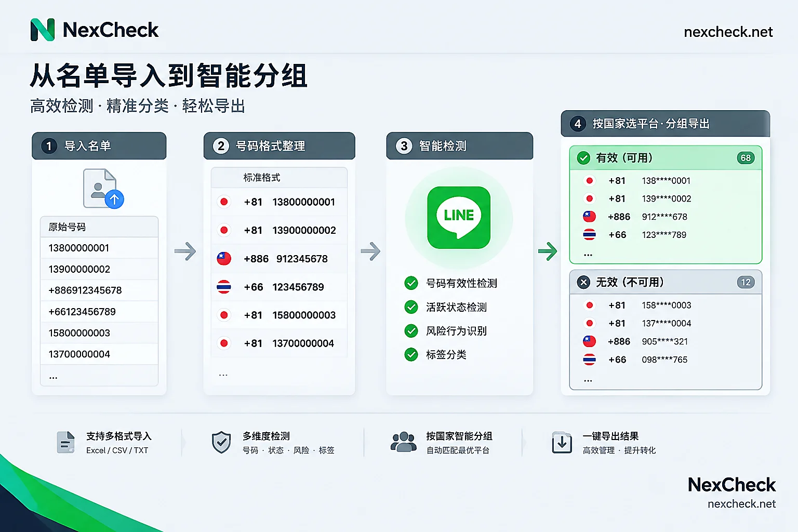
Task: Click the document icon beside 支持多格式导入
Action: pos(65,443)
